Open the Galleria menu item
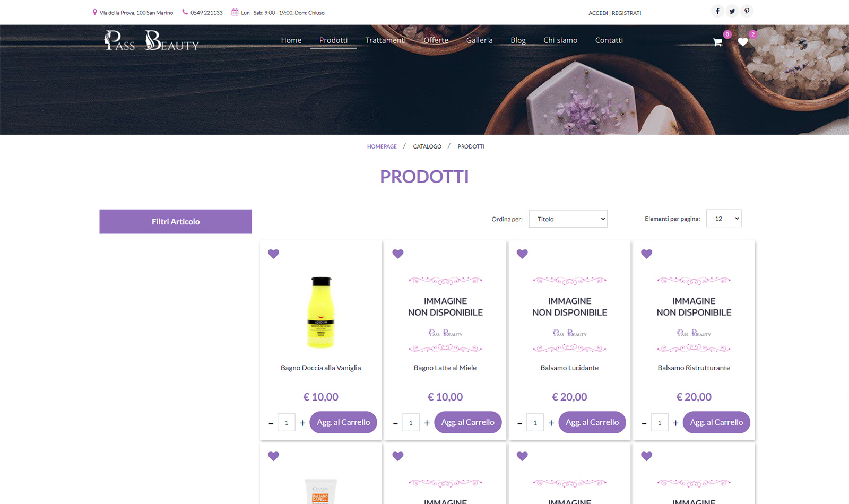This screenshot has width=849, height=504. 479,40
